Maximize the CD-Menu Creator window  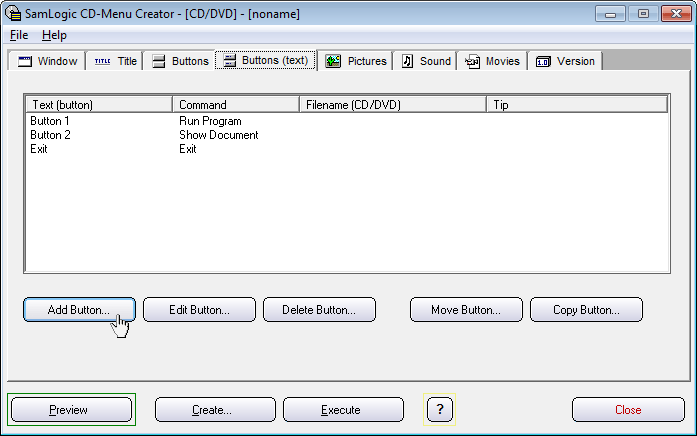[x=643, y=14]
